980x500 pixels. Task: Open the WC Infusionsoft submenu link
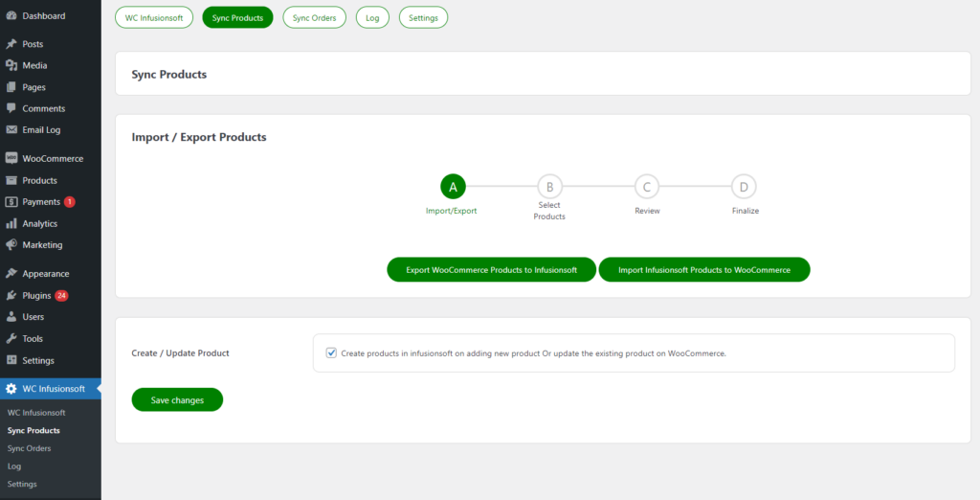point(36,413)
